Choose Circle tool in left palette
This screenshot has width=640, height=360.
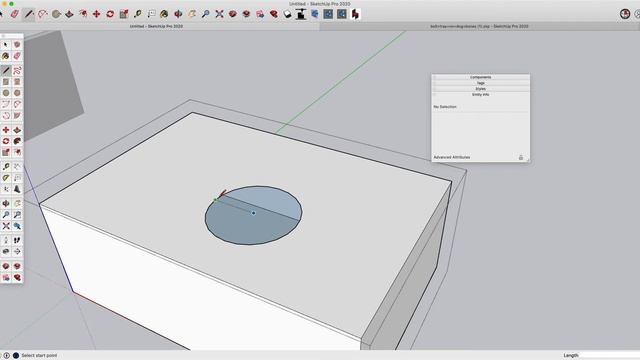6,93
